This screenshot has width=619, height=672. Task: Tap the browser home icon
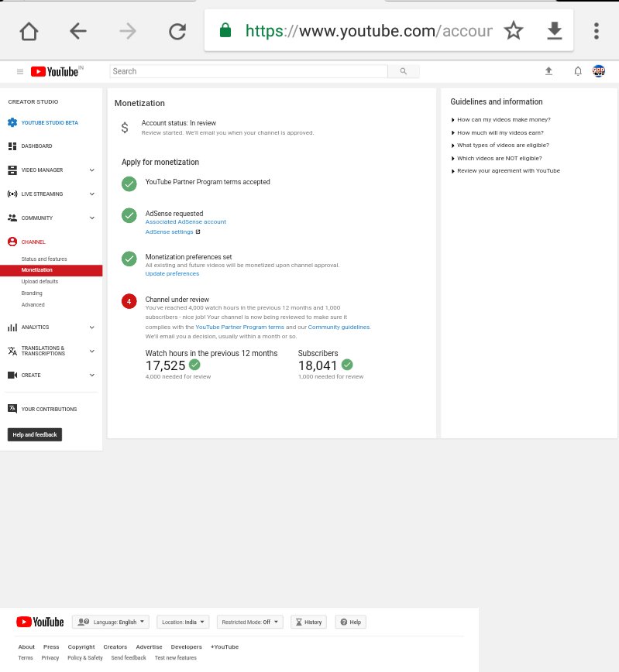click(x=29, y=31)
